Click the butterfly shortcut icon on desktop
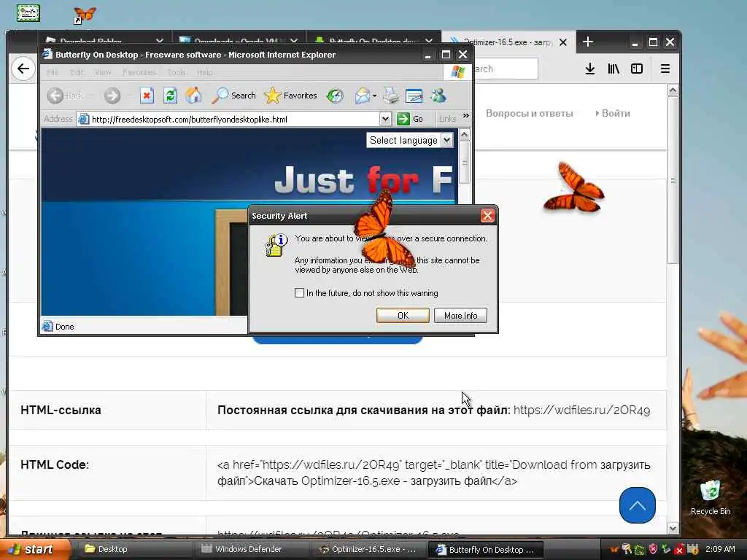Image resolution: width=747 pixels, height=560 pixels. (x=85, y=15)
